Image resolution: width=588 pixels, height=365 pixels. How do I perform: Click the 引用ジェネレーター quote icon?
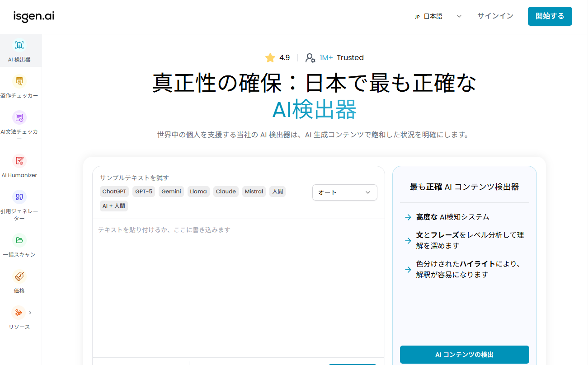[19, 197]
